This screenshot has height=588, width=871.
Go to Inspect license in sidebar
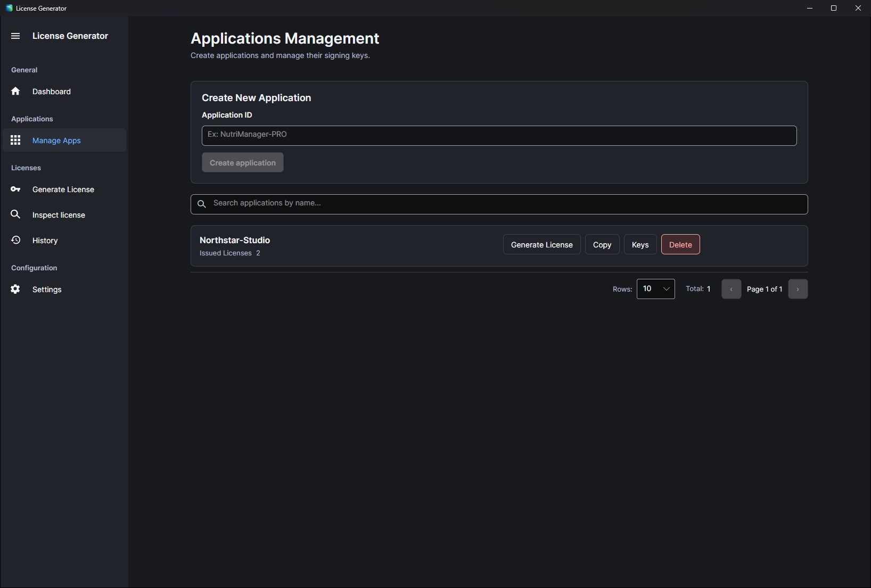coord(64,215)
